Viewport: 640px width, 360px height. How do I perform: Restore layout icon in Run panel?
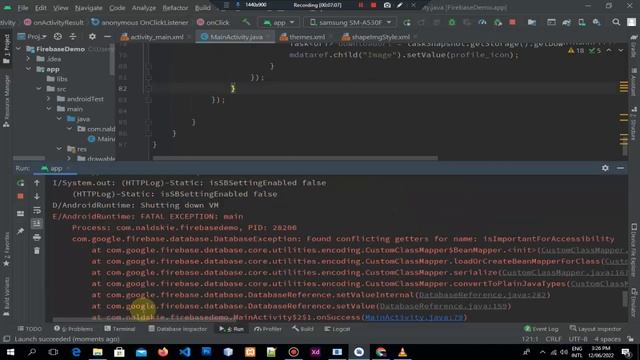20,213
